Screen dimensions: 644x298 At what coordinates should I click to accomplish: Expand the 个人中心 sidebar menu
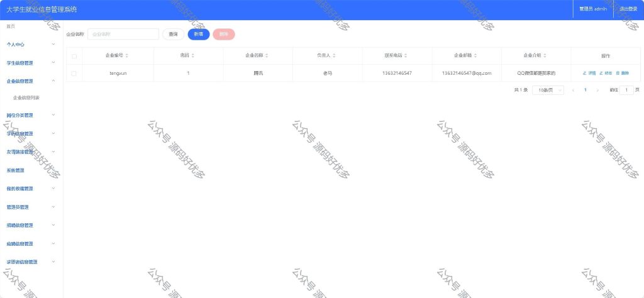31,45
